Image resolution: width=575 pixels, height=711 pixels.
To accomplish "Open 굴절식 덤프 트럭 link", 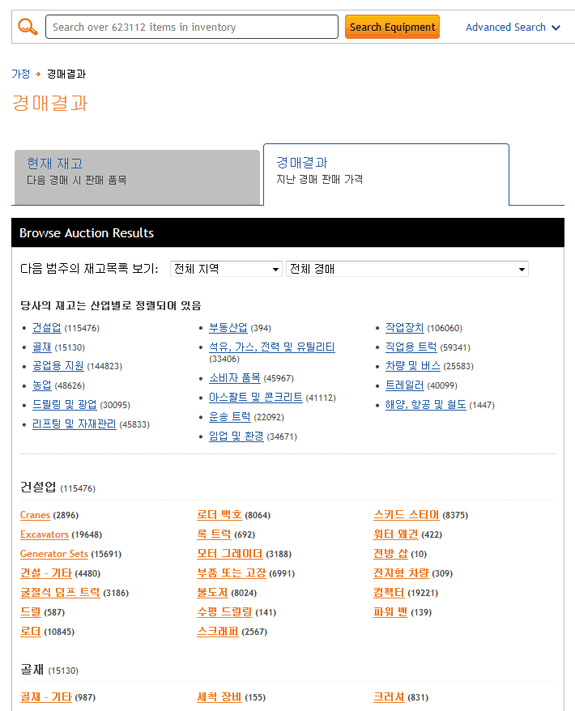I will [60, 593].
